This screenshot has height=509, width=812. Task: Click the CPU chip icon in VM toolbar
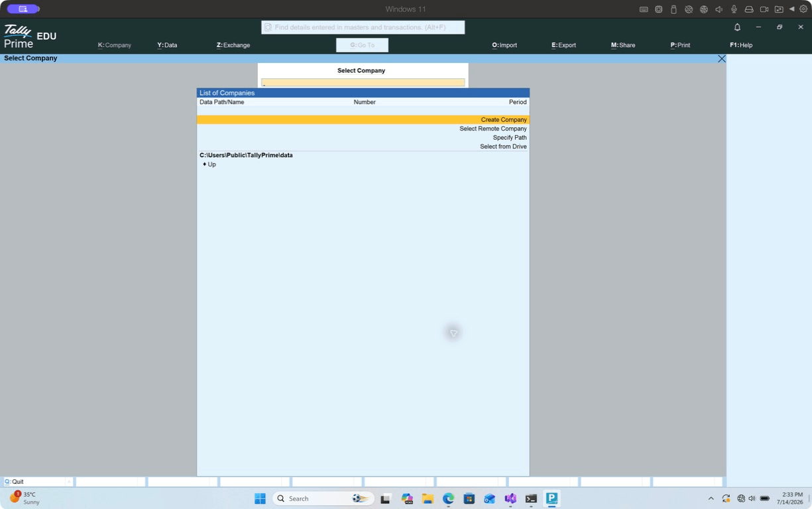pyautogui.click(x=659, y=9)
